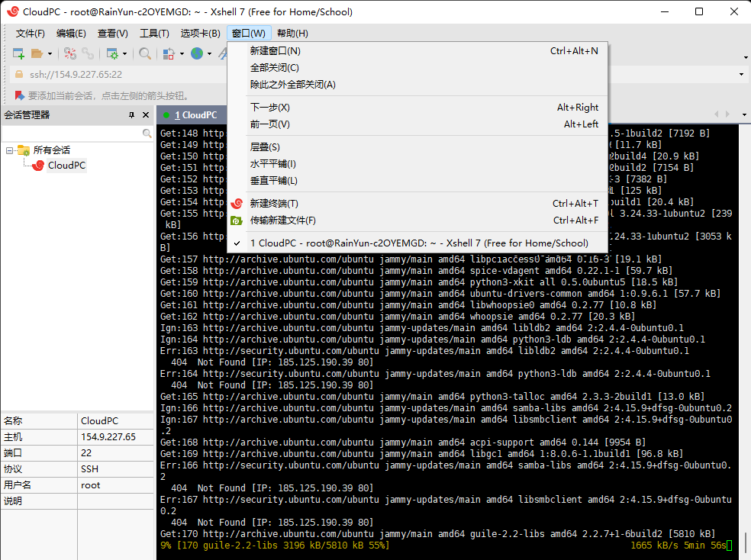Open the tab list dropdown at far right

tap(744, 115)
